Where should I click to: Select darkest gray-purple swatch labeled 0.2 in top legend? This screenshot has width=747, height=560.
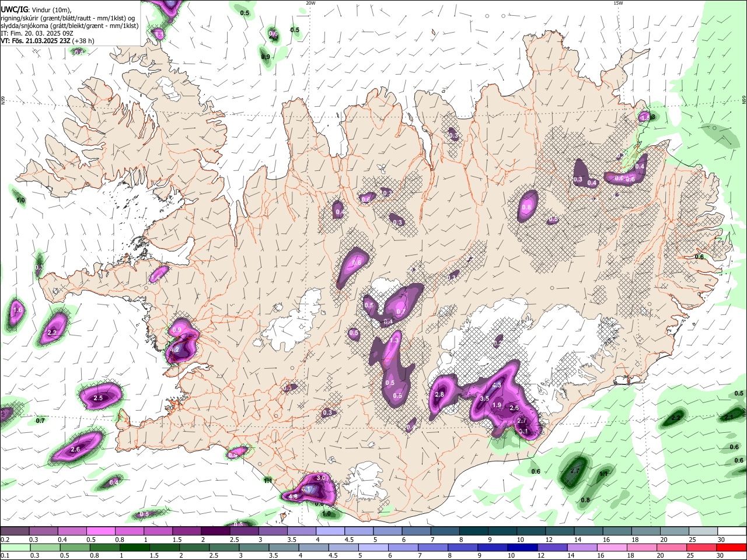click(15, 531)
